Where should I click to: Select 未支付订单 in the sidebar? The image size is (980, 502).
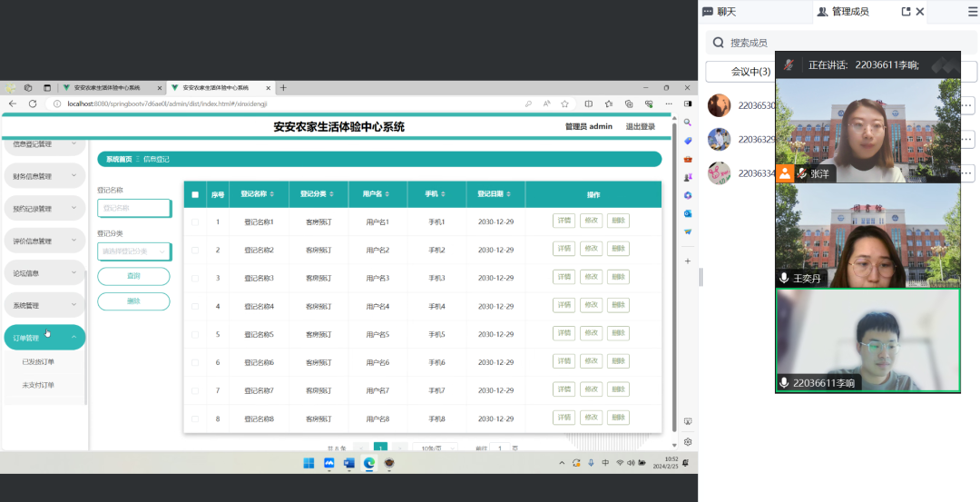pos(38,385)
